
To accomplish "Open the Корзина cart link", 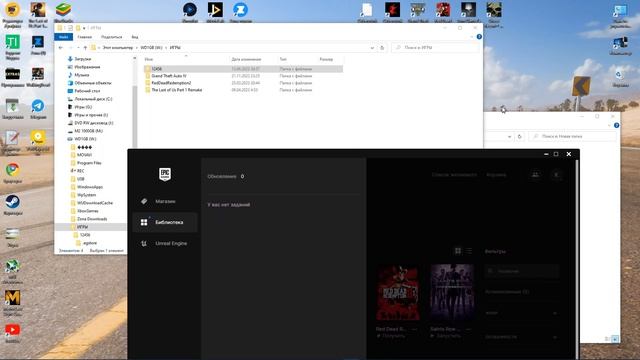I will point(496,175).
